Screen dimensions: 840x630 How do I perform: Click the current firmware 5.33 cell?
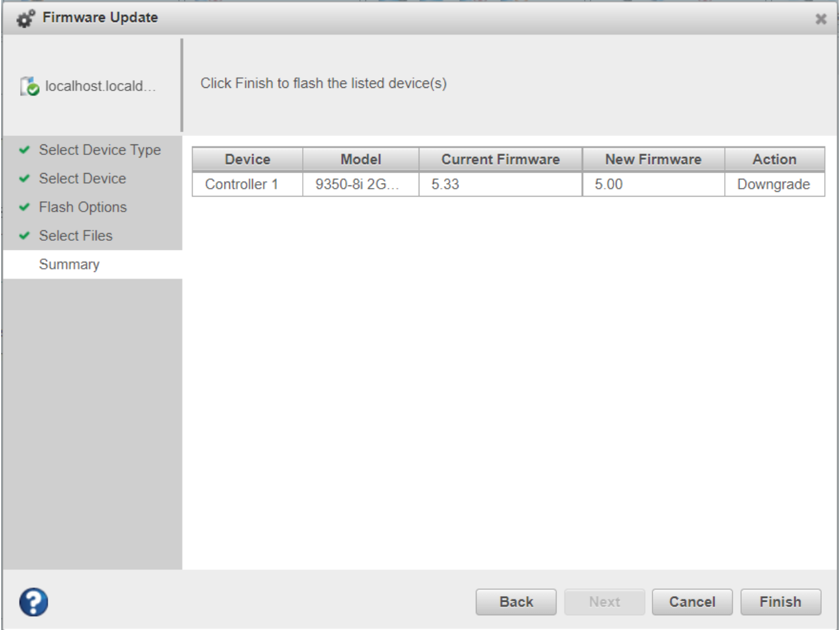tap(501, 184)
